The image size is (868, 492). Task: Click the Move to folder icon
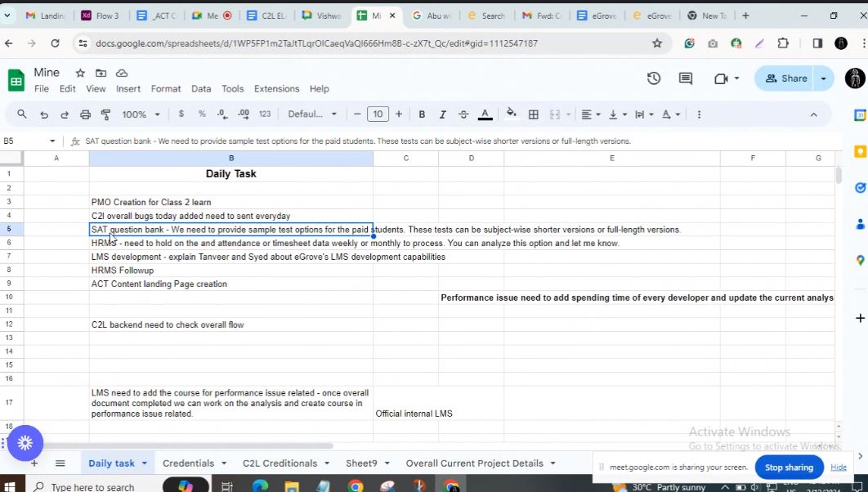point(101,73)
